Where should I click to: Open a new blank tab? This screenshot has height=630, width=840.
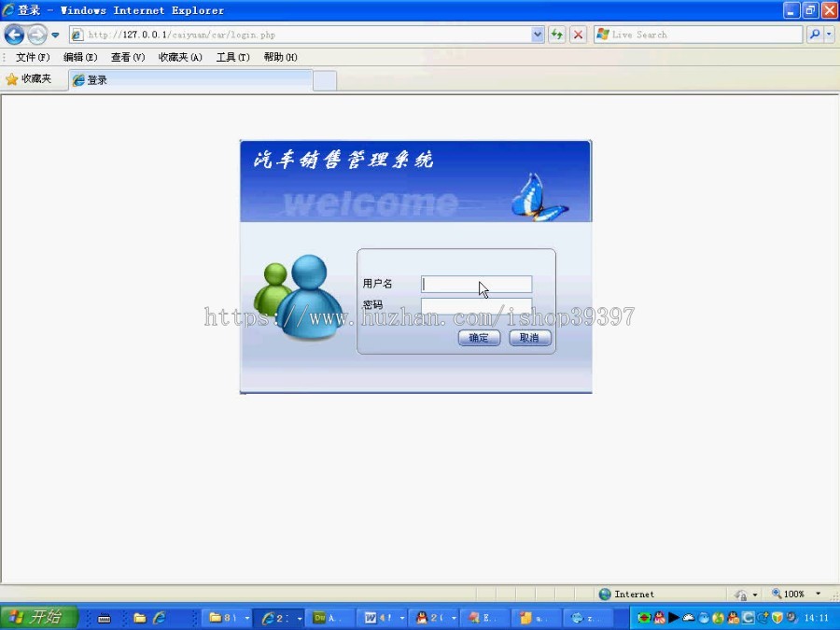click(x=325, y=81)
